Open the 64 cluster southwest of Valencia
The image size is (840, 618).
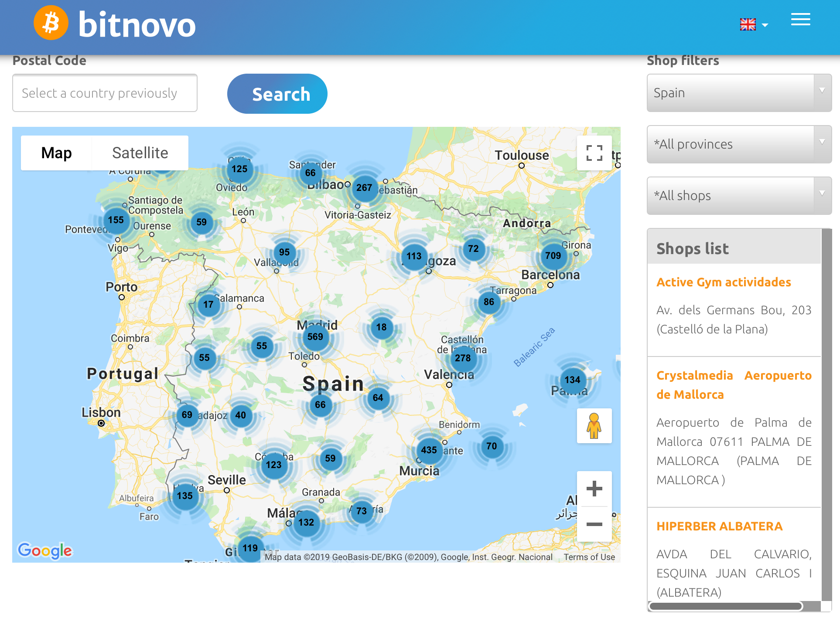click(x=378, y=398)
